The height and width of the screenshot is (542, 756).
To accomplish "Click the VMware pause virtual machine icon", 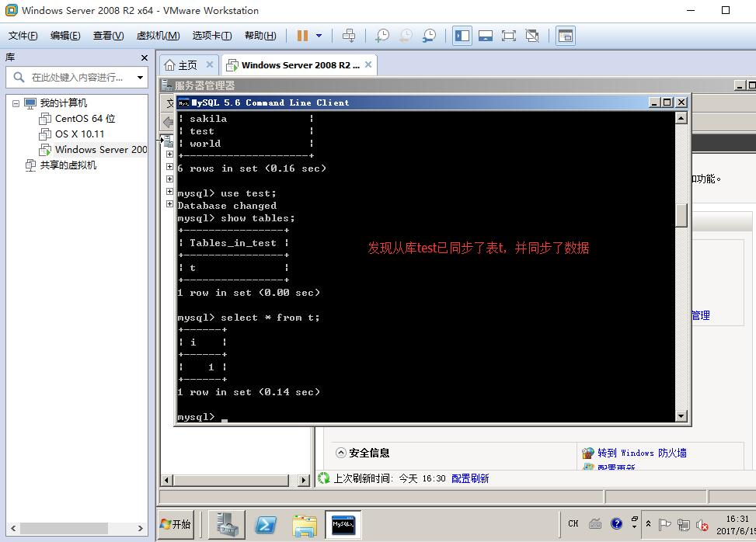I will (x=302, y=36).
